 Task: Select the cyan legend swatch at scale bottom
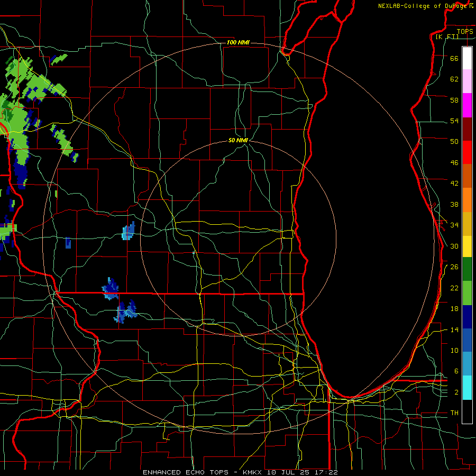[x=467, y=388]
